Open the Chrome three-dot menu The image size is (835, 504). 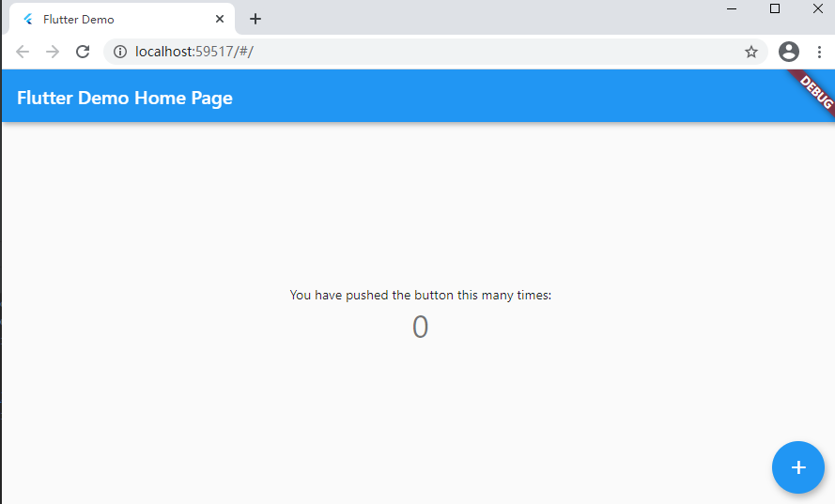(x=819, y=52)
